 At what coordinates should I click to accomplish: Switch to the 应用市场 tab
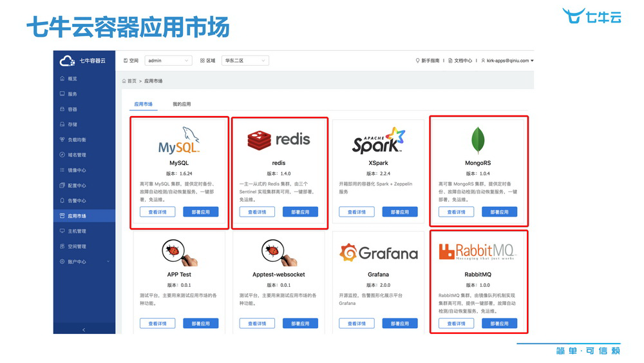pos(144,104)
